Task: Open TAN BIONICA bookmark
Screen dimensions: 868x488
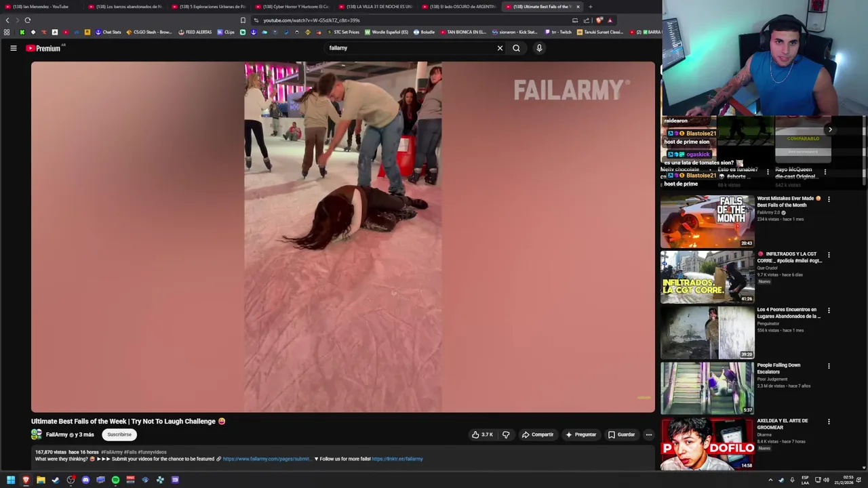Action: 463,32
